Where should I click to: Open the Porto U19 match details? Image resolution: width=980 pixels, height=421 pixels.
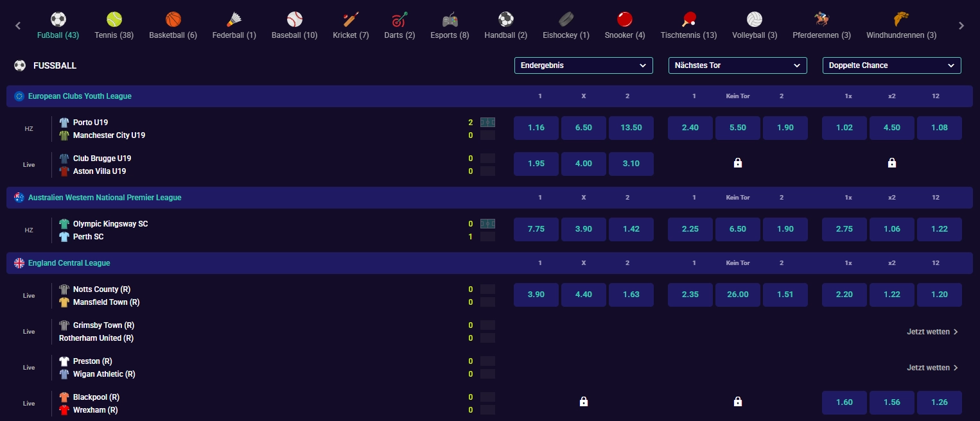(x=91, y=122)
